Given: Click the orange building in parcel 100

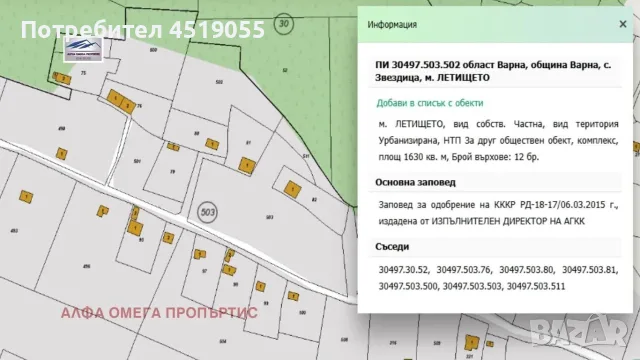Looking at the screenshot, I should pyautogui.click(x=293, y=296).
